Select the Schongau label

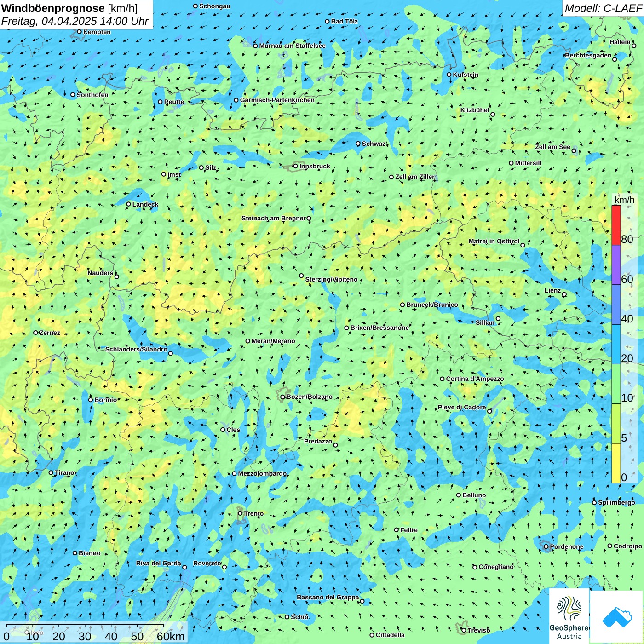[x=214, y=6]
